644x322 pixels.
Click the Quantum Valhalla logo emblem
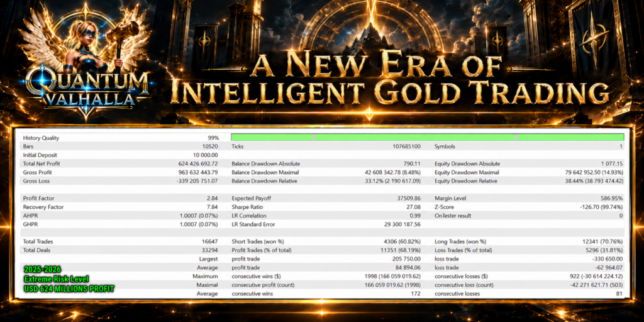86,62
